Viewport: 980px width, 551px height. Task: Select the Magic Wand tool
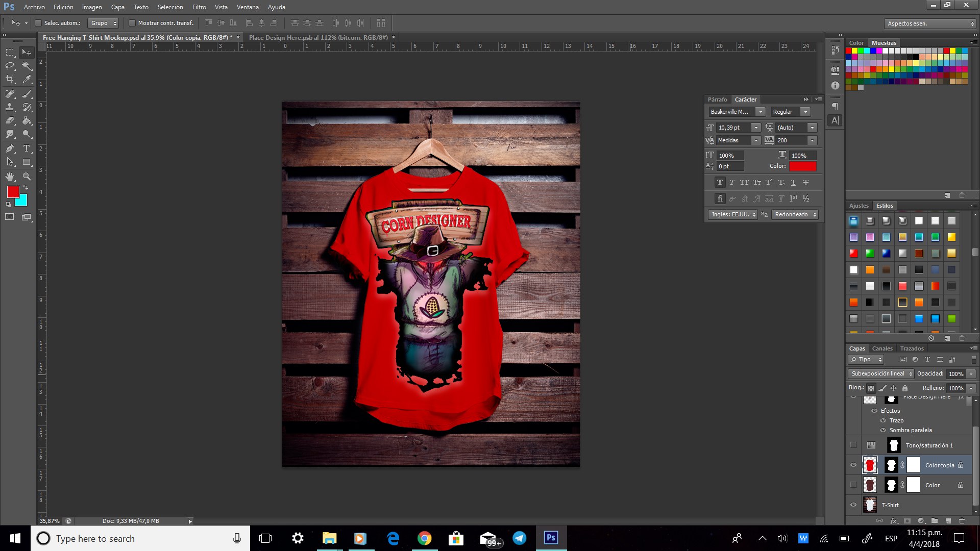[x=27, y=66]
